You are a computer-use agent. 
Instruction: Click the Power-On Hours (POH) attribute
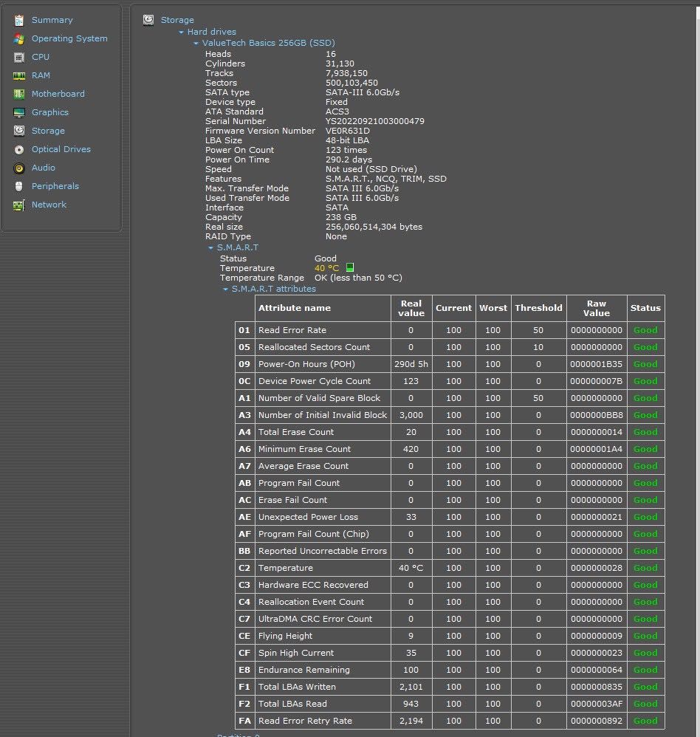[x=306, y=364]
